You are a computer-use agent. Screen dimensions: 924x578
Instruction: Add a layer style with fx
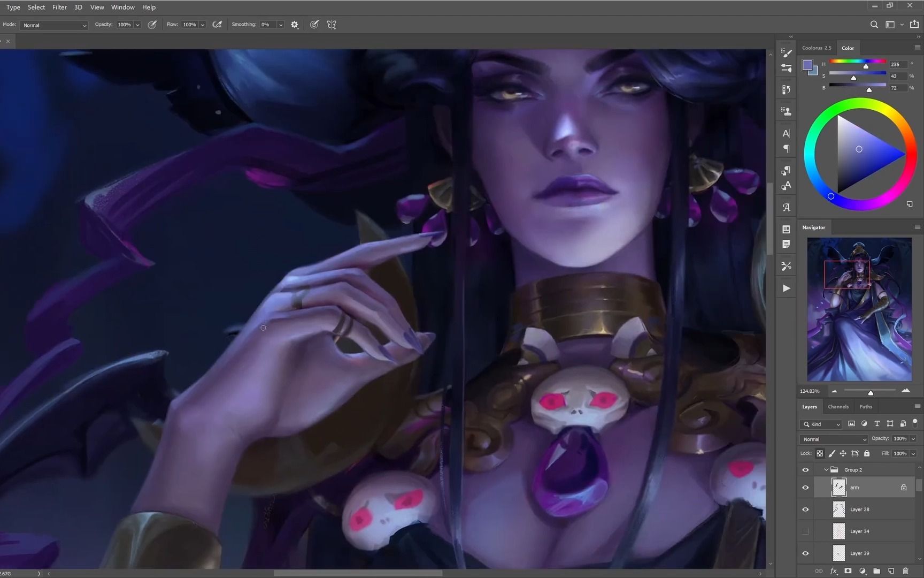833,571
